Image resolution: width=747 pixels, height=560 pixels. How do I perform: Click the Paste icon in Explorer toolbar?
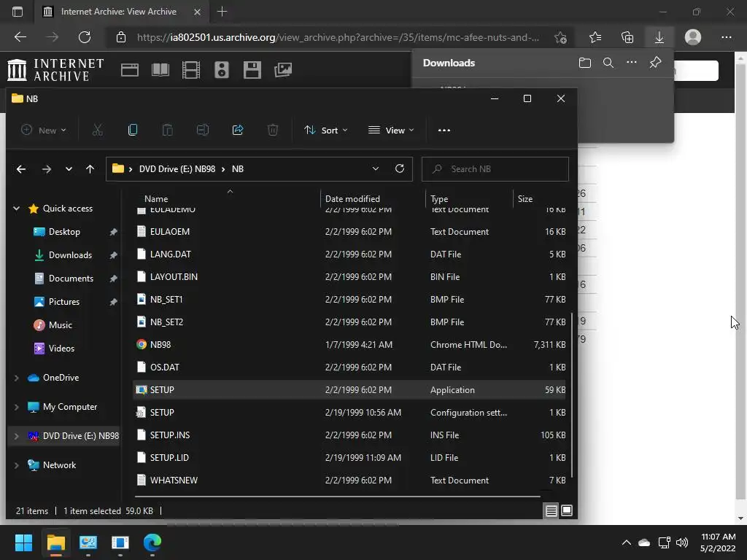pyautogui.click(x=167, y=130)
